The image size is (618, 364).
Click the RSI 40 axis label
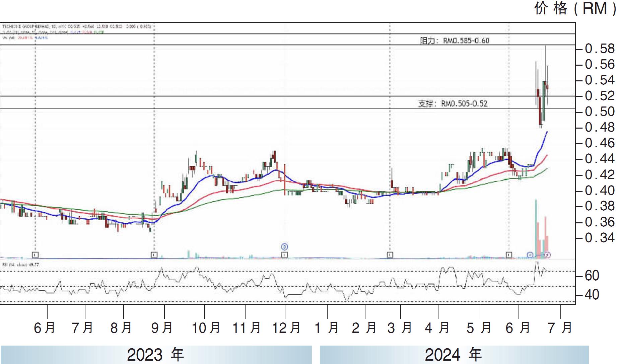point(592,295)
